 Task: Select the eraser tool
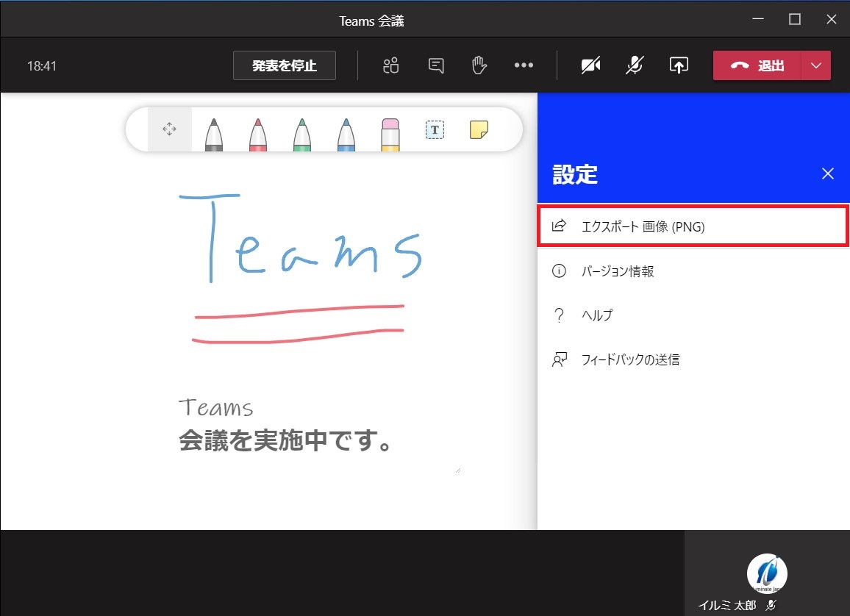pos(390,135)
